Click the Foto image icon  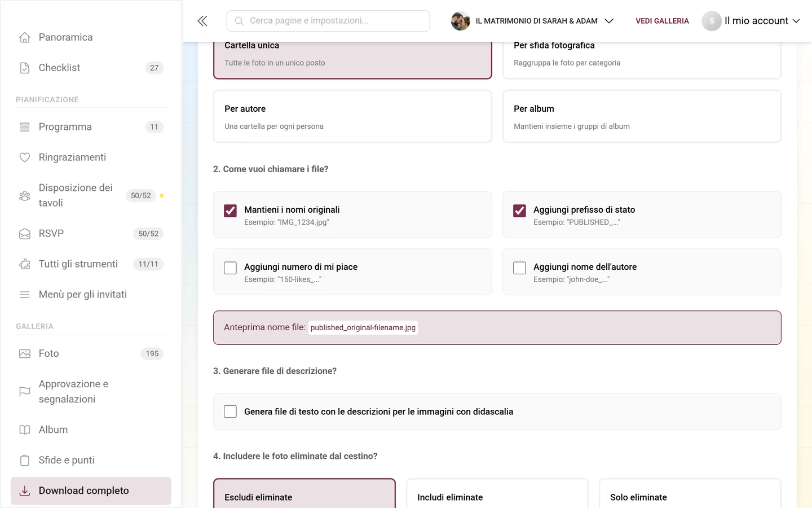point(25,354)
